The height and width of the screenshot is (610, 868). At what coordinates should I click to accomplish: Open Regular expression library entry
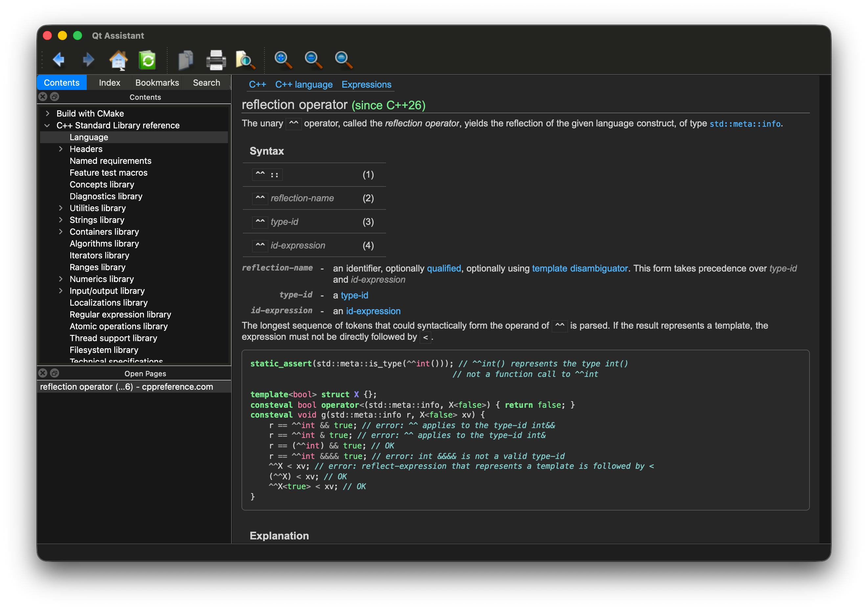120,315
